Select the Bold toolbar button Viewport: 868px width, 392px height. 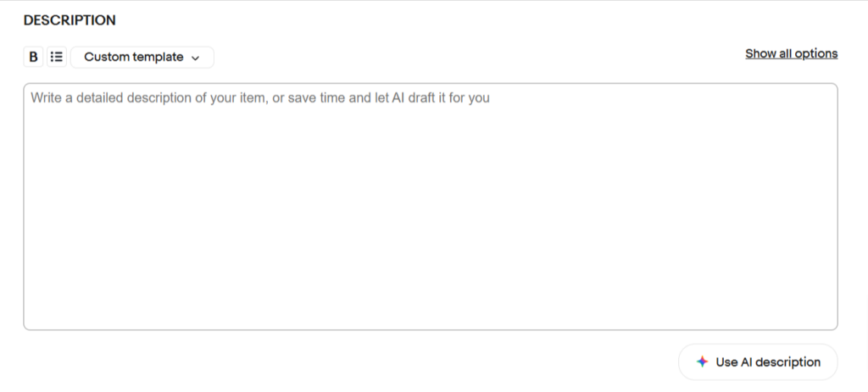33,57
